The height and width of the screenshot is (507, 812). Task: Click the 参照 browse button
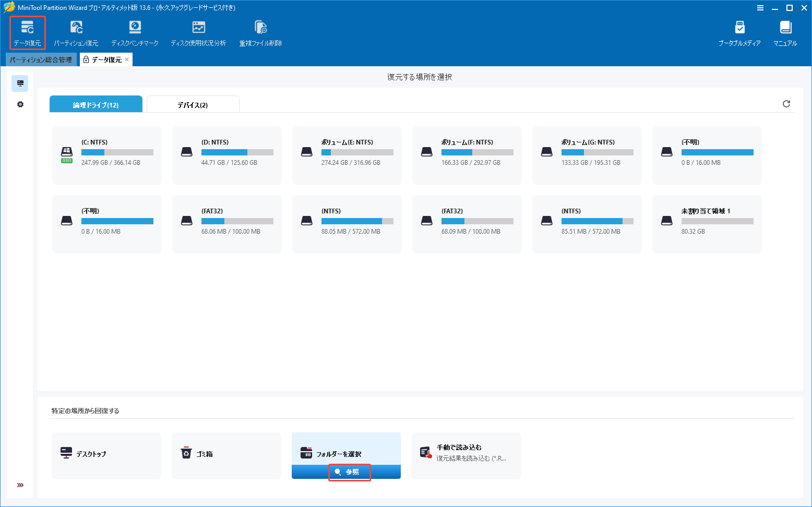pos(349,472)
